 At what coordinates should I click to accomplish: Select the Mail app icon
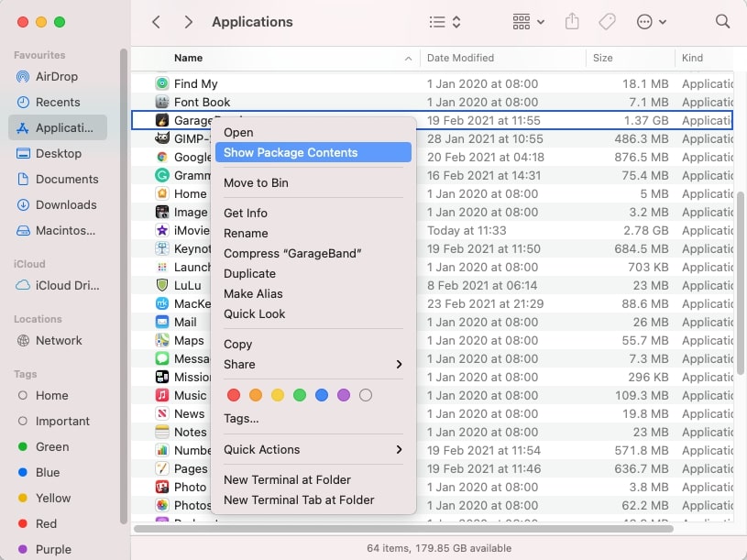coord(162,322)
